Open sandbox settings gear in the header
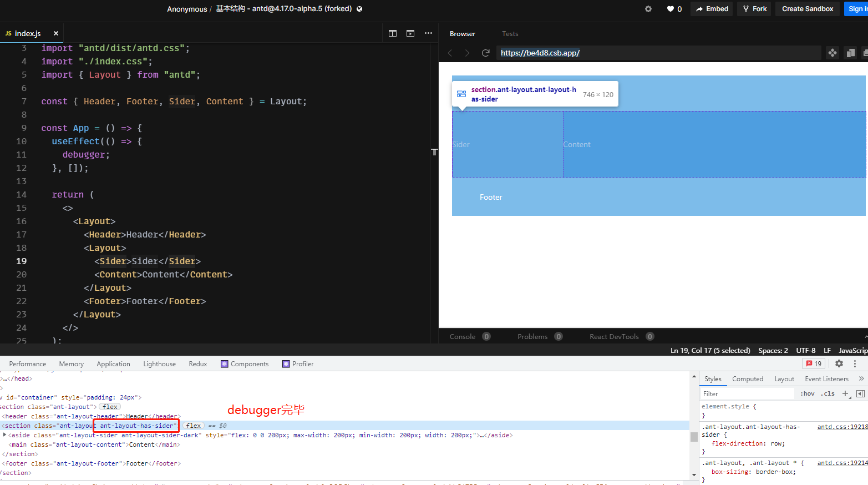The height and width of the screenshot is (485, 868). click(x=648, y=9)
